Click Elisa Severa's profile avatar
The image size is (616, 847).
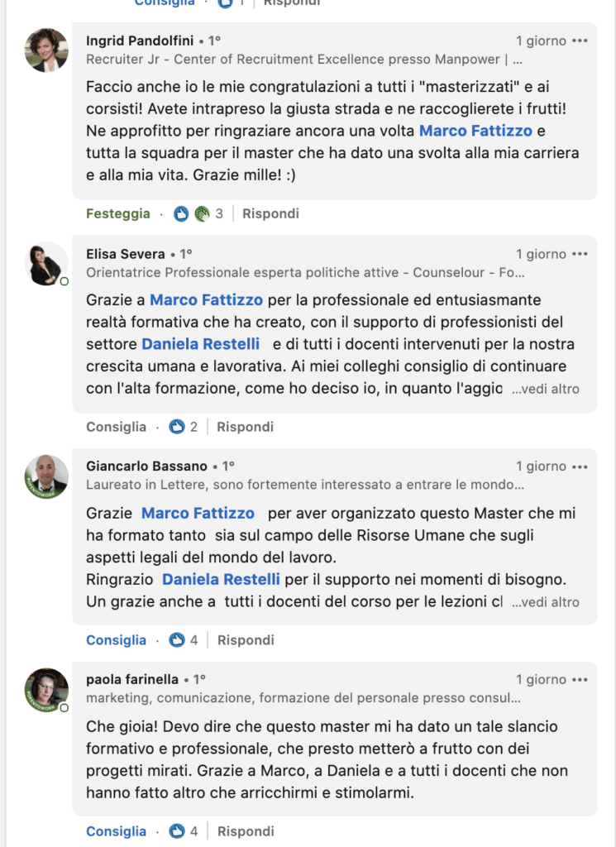[46, 264]
